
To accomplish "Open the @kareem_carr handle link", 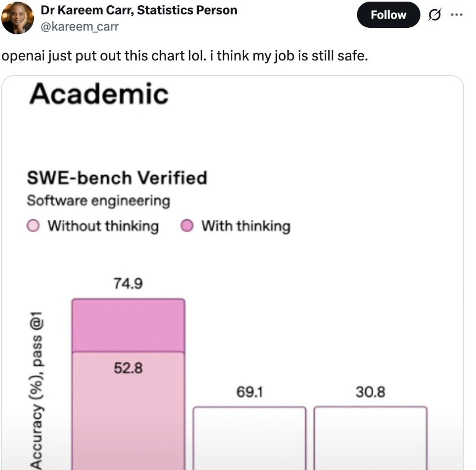I will [x=80, y=26].
